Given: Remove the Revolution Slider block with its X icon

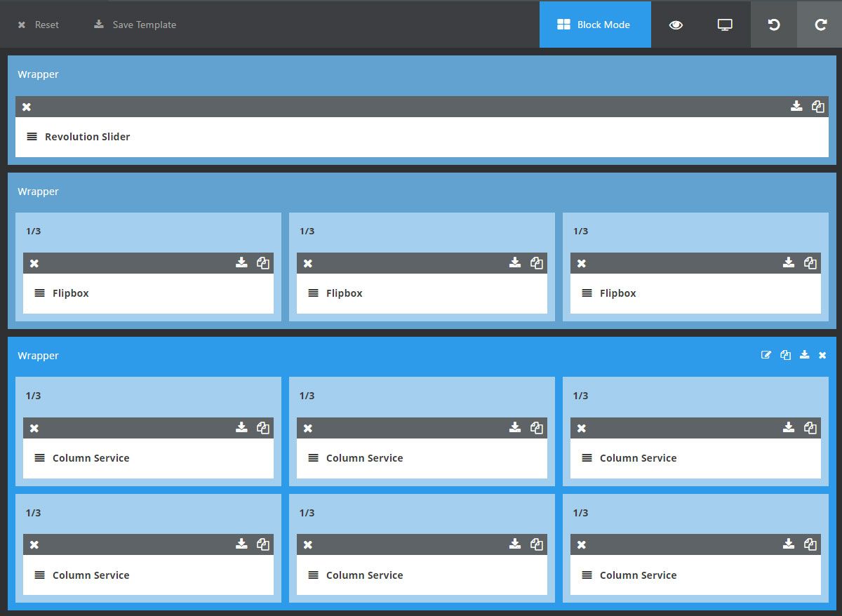Looking at the screenshot, I should [x=27, y=107].
